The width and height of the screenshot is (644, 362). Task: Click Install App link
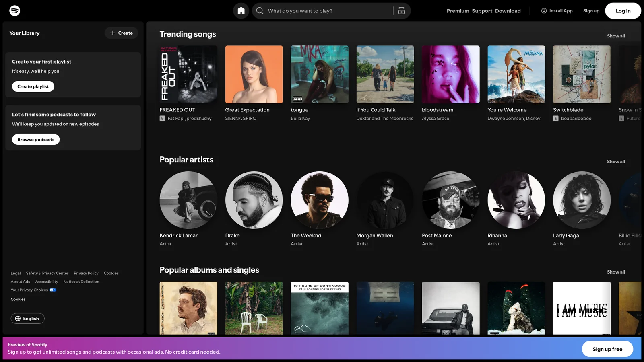[557, 11]
